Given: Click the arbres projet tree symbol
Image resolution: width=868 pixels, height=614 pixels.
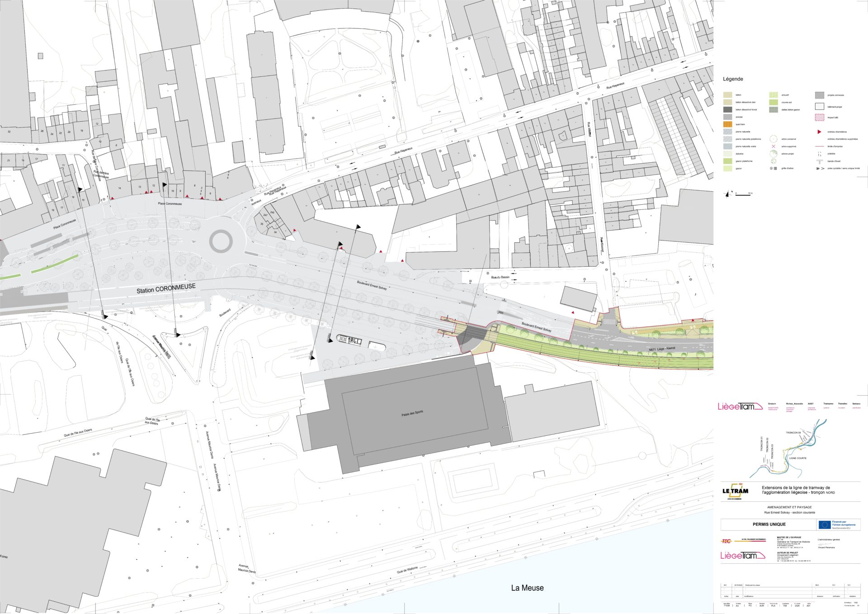Looking at the screenshot, I should pos(774,154).
